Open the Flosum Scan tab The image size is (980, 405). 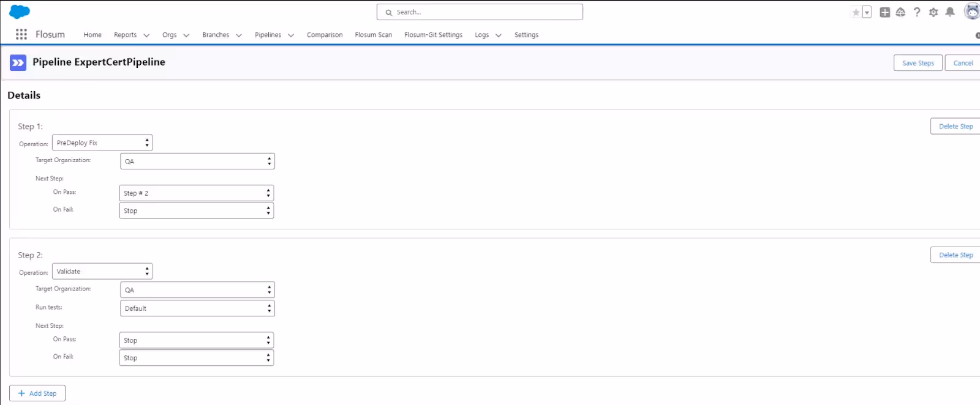pyautogui.click(x=374, y=35)
